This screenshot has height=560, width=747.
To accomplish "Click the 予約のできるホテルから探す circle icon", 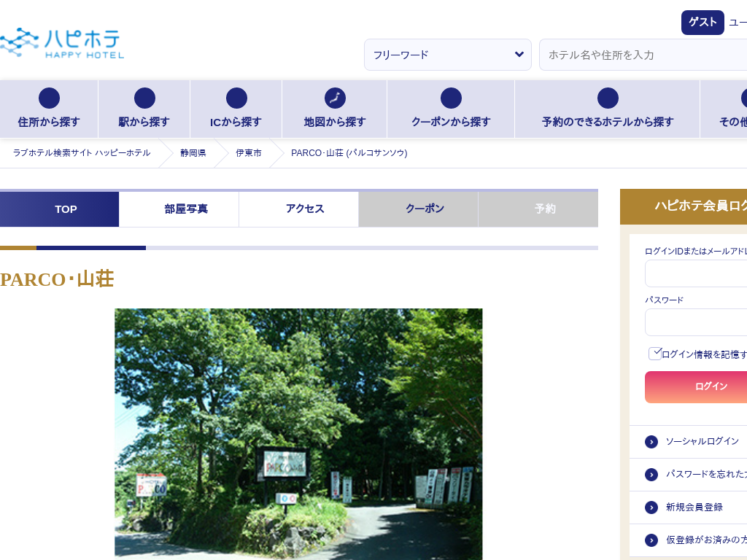I will (608, 98).
